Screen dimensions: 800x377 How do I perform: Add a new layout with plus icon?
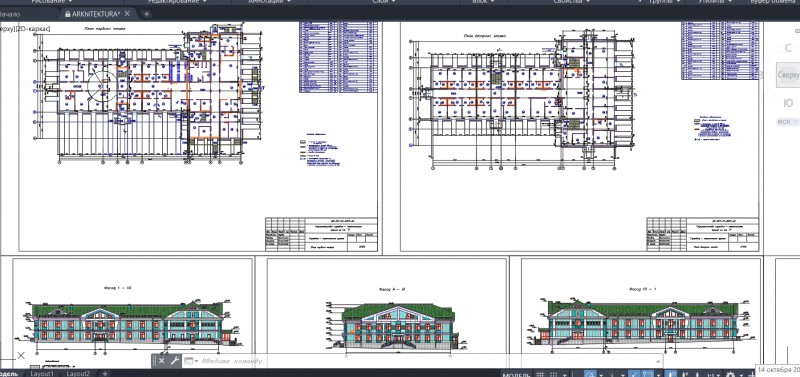105,373
